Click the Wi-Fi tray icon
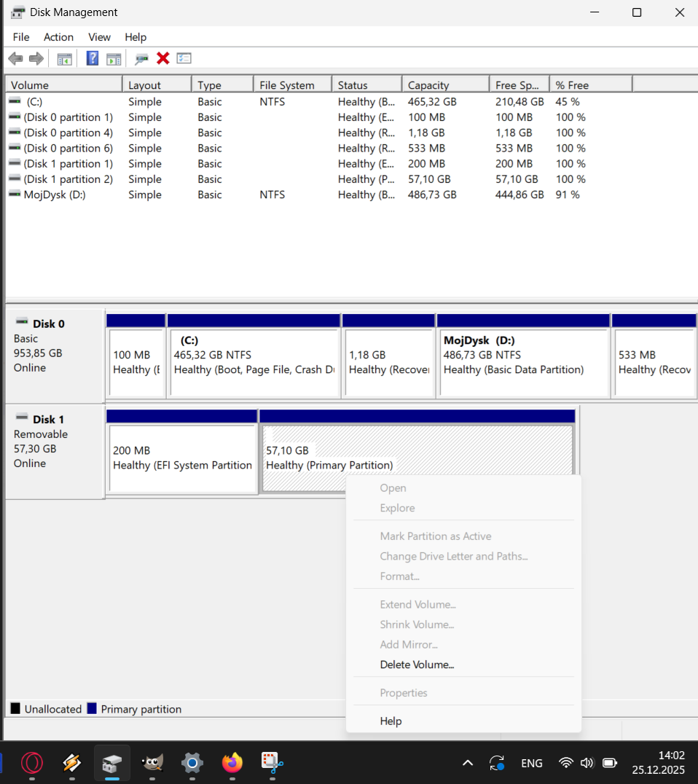Image resolution: width=698 pixels, height=784 pixels. [565, 763]
